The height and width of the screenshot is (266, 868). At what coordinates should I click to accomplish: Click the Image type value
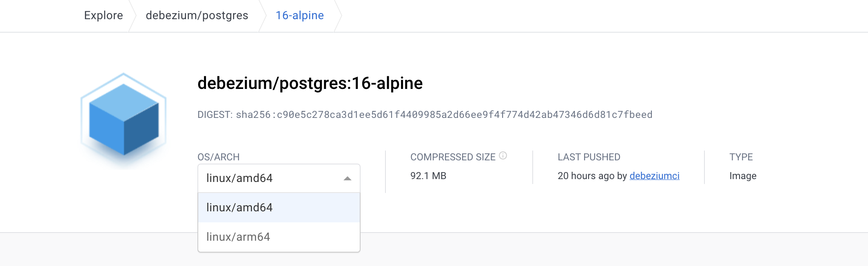[x=743, y=176]
